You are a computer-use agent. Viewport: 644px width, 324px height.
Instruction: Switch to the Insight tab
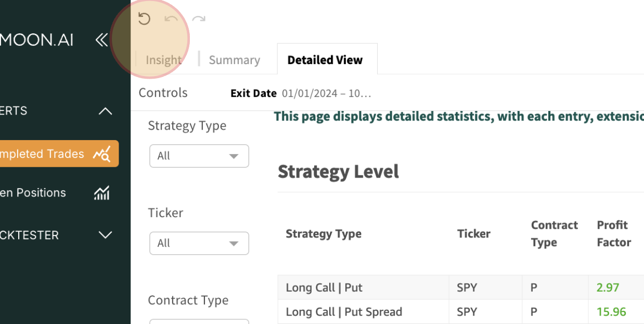163,60
